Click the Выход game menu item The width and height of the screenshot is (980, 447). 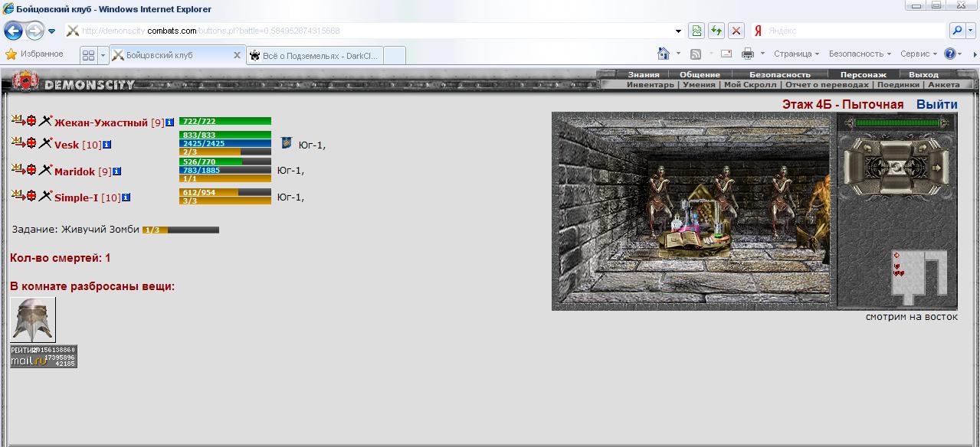coord(923,74)
